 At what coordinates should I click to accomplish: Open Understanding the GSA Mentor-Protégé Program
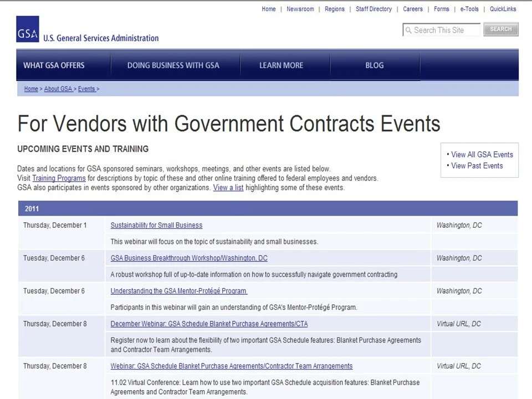pos(179,291)
